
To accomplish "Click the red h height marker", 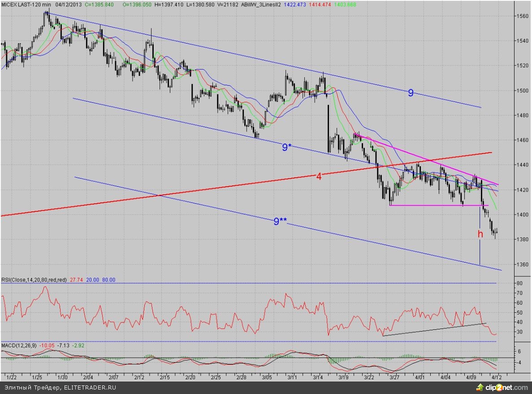I will pos(480,234).
